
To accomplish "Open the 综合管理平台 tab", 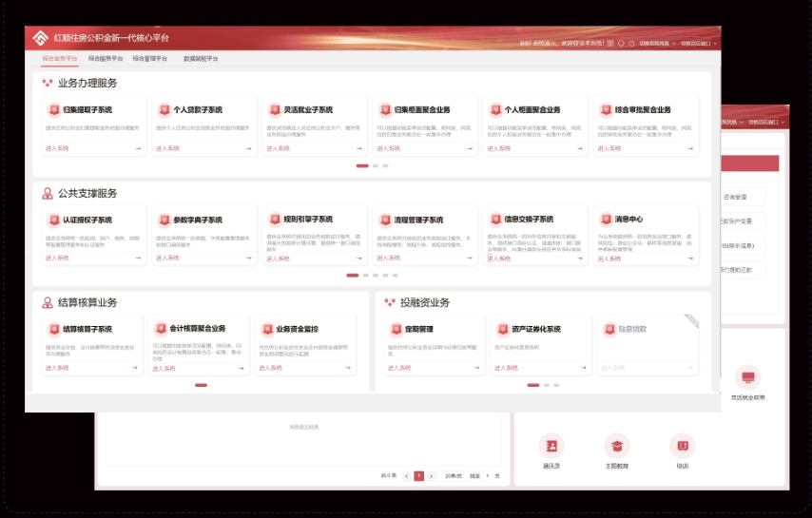I will [149, 58].
